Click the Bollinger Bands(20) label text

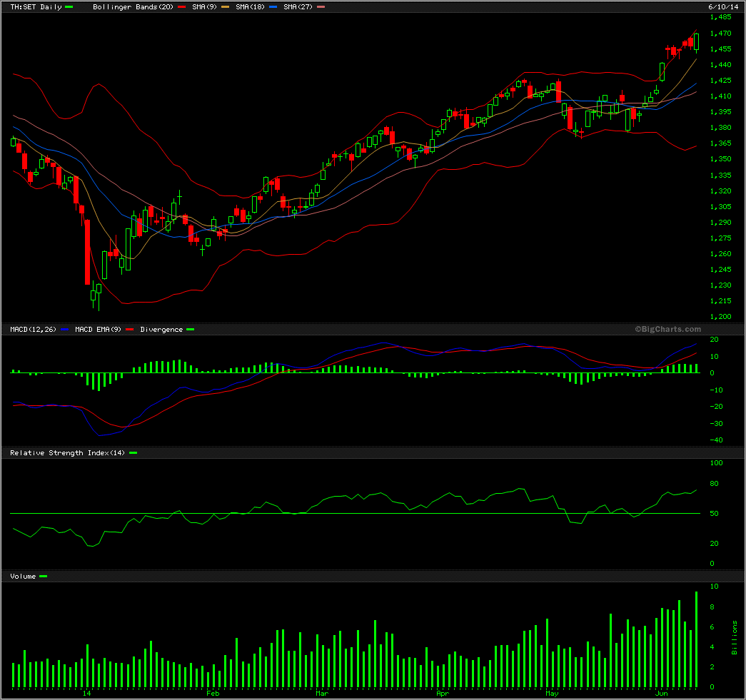tap(133, 6)
